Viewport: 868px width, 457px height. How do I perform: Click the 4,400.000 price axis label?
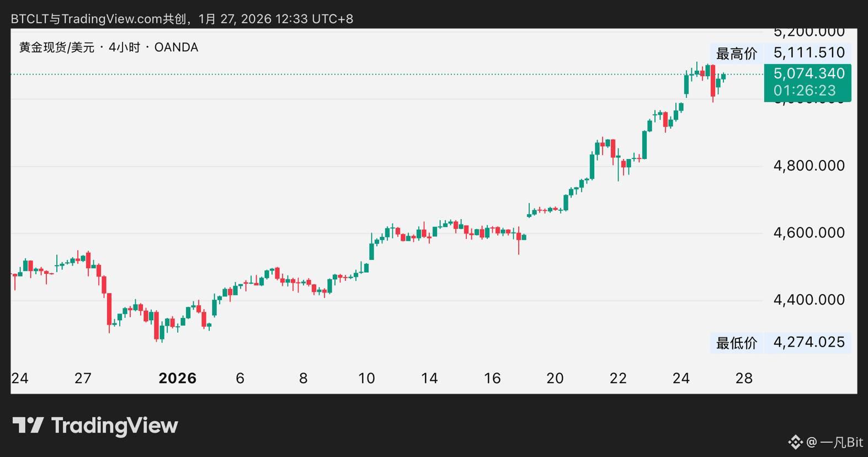click(809, 300)
